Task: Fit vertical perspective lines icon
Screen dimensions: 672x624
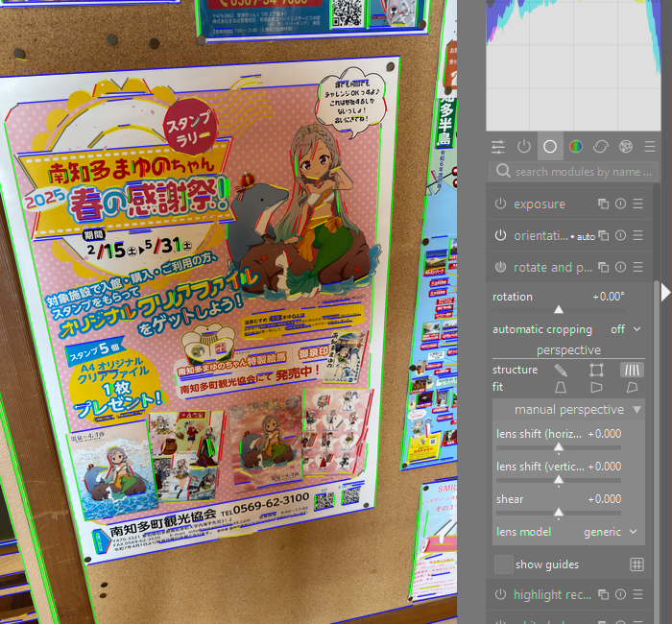Action: click(561, 388)
